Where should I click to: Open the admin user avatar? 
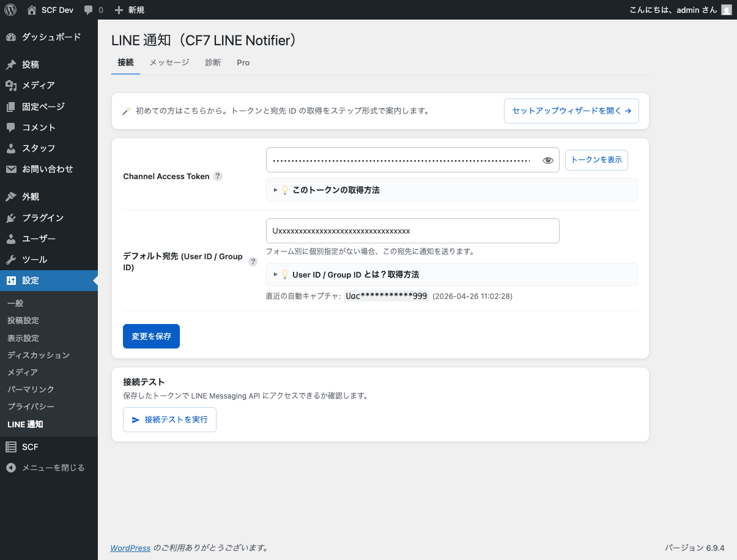[726, 10]
